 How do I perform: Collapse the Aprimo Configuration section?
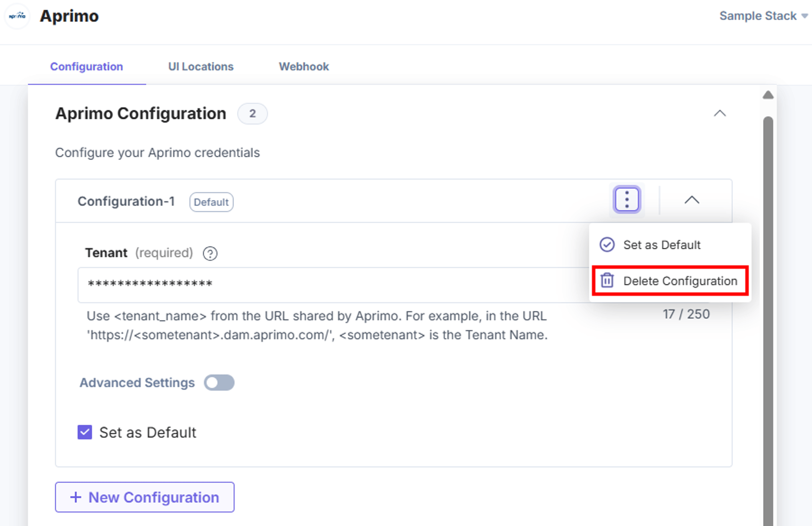coord(720,113)
